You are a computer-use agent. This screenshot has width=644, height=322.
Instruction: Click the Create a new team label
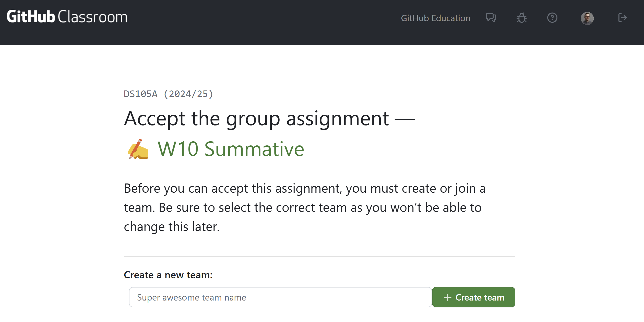click(x=168, y=275)
